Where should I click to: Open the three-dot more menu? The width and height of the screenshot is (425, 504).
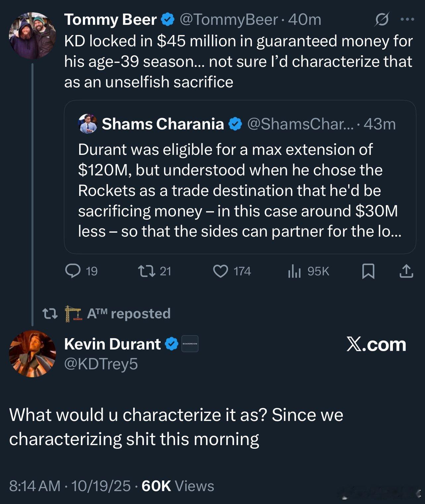pos(407,20)
